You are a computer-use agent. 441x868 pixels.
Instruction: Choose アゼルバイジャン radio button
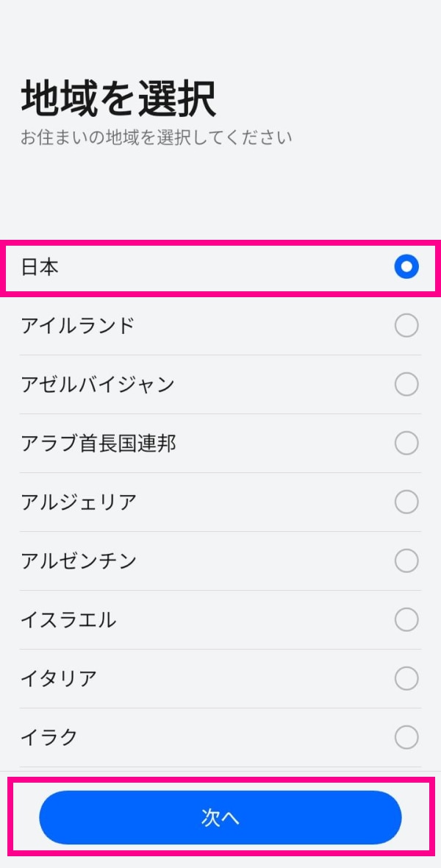pyautogui.click(x=406, y=384)
